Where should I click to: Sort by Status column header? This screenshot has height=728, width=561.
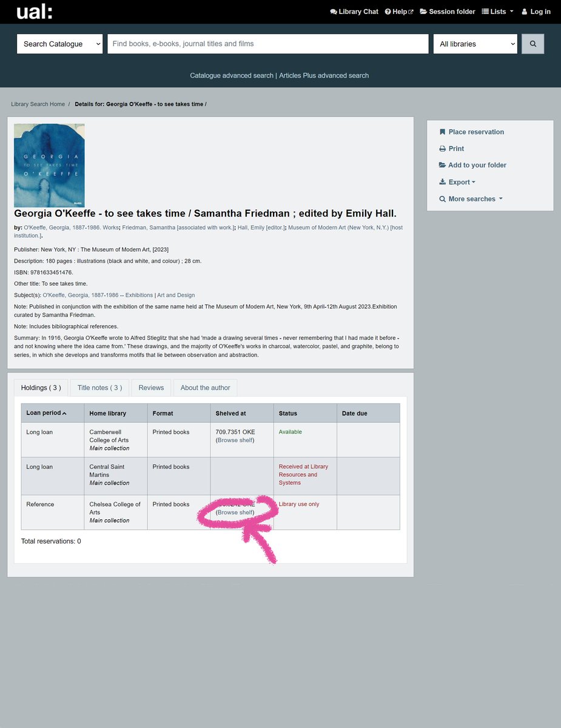(305, 413)
